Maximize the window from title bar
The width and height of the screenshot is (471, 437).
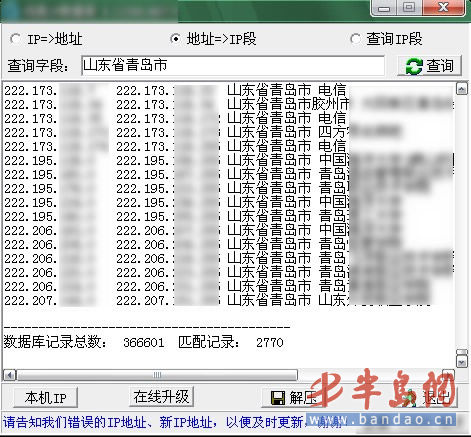409,7
